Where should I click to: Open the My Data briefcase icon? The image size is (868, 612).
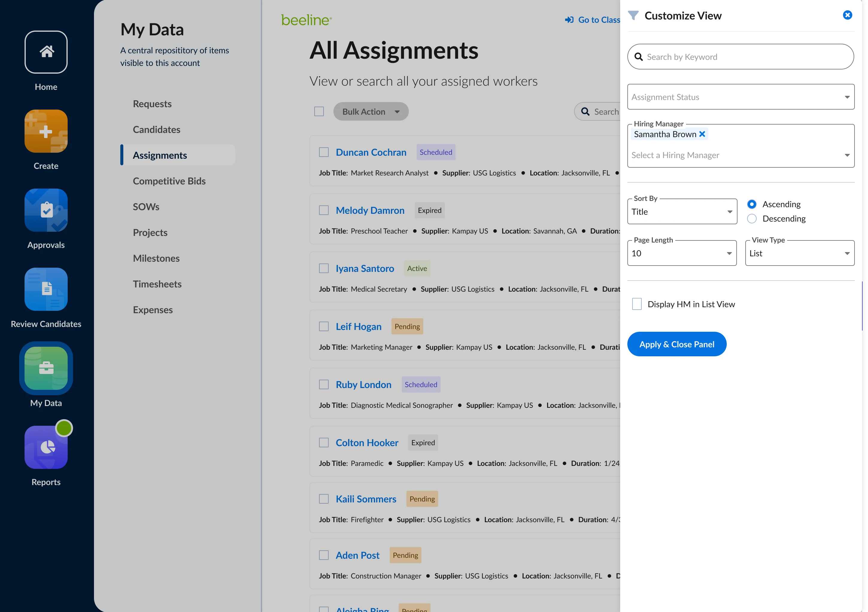point(46,368)
